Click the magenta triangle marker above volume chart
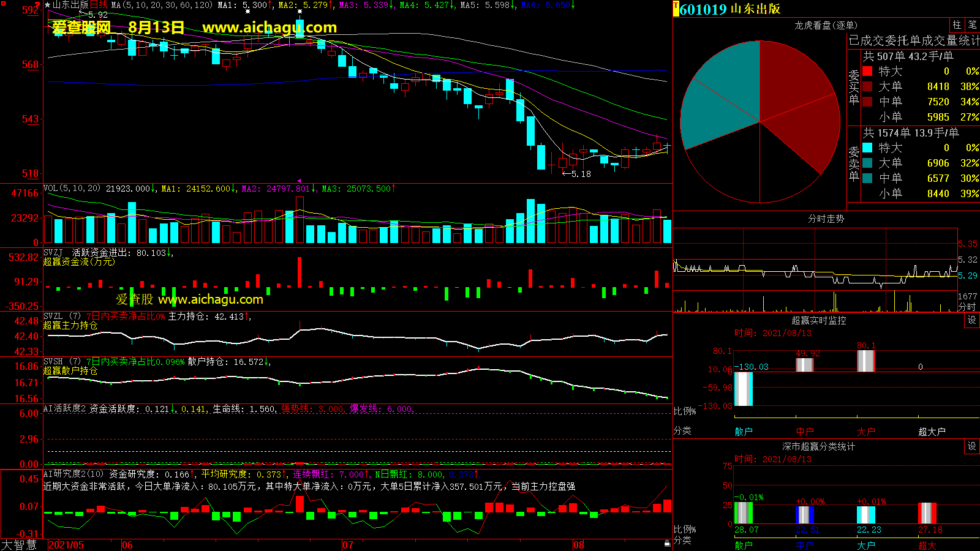The width and height of the screenshot is (980, 551). 299,181
